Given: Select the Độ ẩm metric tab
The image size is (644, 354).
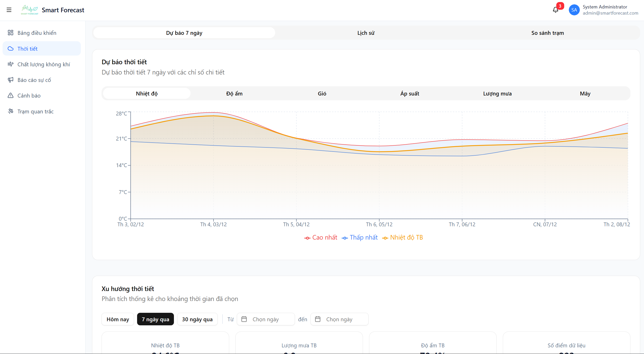Looking at the screenshot, I should coord(234,93).
